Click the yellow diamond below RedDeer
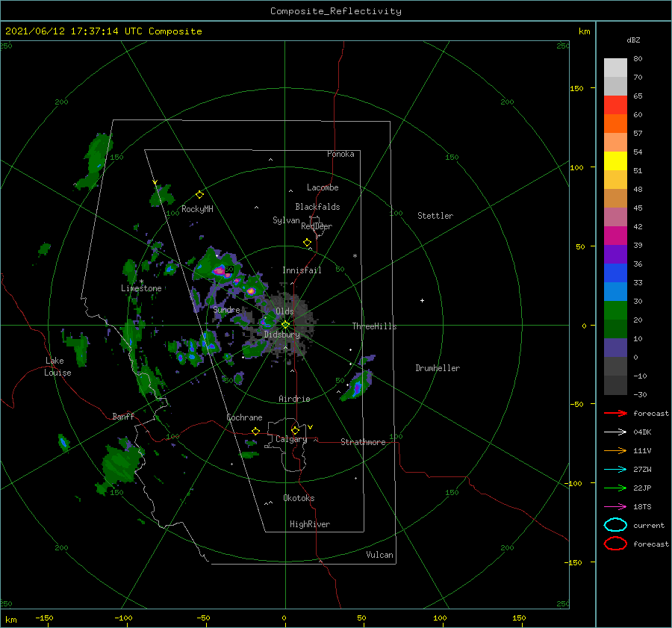The image size is (672, 628). pyautogui.click(x=307, y=243)
